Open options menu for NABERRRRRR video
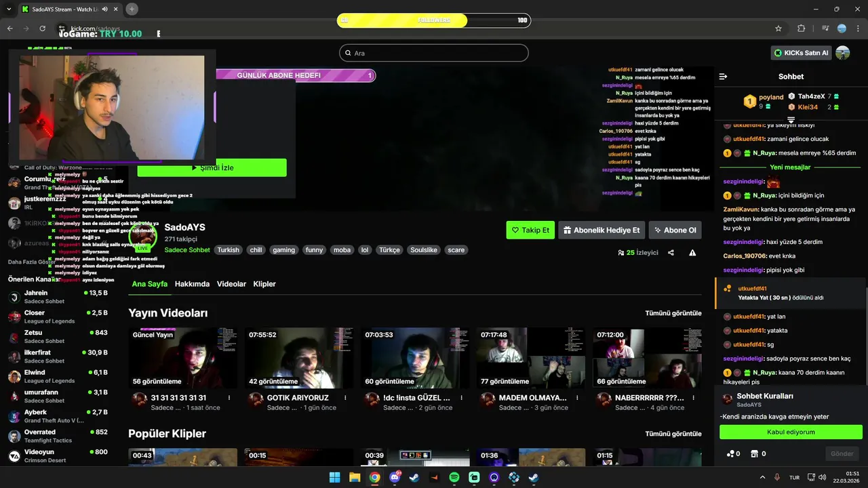Screen dimensions: 868x488 693,398
